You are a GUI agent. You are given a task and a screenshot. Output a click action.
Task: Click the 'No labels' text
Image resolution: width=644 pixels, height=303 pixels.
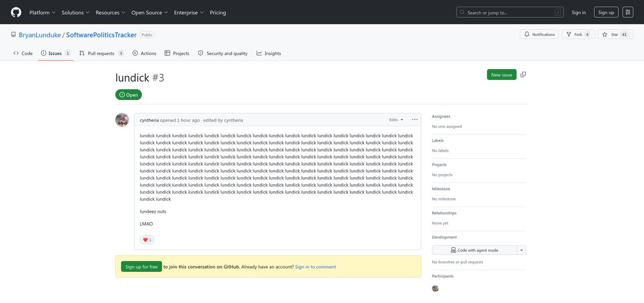440,150
